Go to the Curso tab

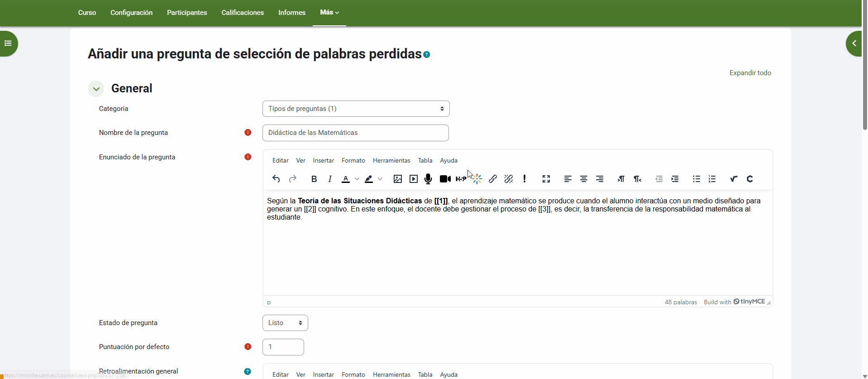(x=87, y=13)
